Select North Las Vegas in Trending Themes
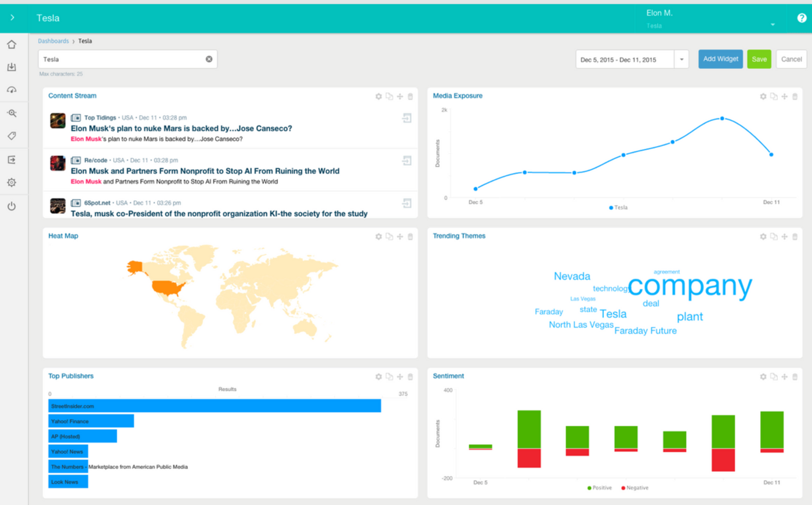812x505 pixels. coord(581,325)
